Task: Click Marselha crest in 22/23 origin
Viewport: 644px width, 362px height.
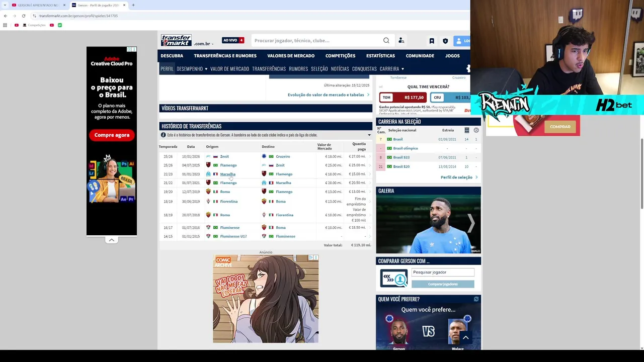Action: pyautogui.click(x=208, y=174)
